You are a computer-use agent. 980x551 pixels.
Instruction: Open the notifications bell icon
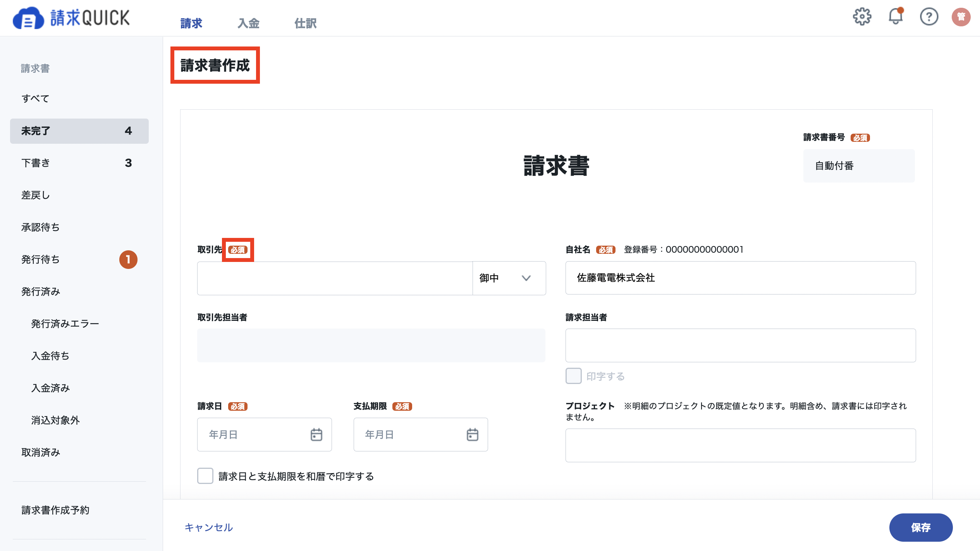896,16
